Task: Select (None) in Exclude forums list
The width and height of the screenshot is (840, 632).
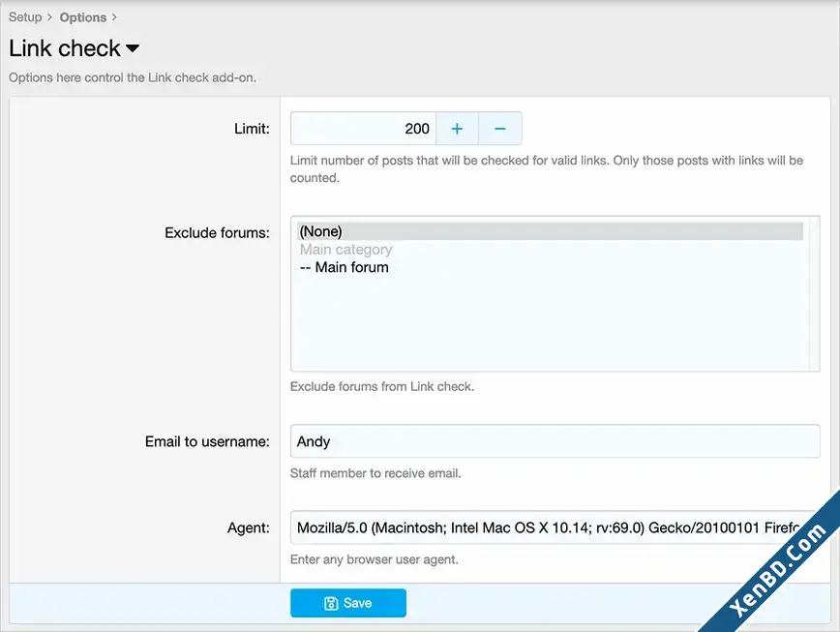Action: pyautogui.click(x=550, y=231)
